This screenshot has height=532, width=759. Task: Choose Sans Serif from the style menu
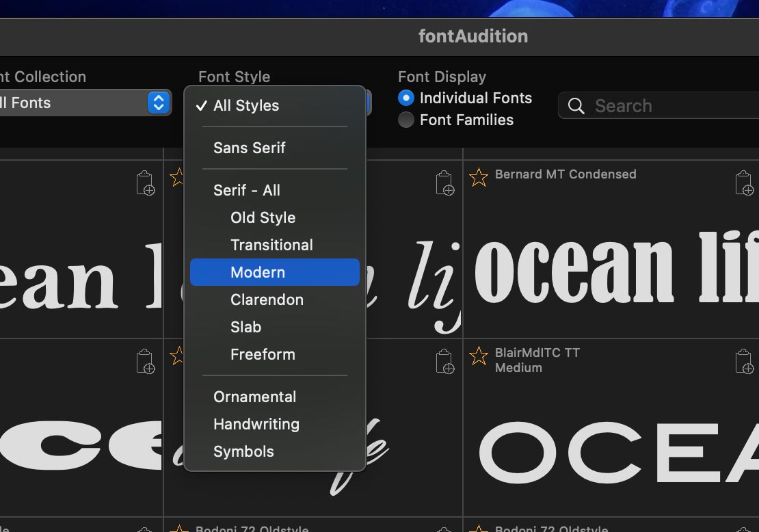point(274,148)
